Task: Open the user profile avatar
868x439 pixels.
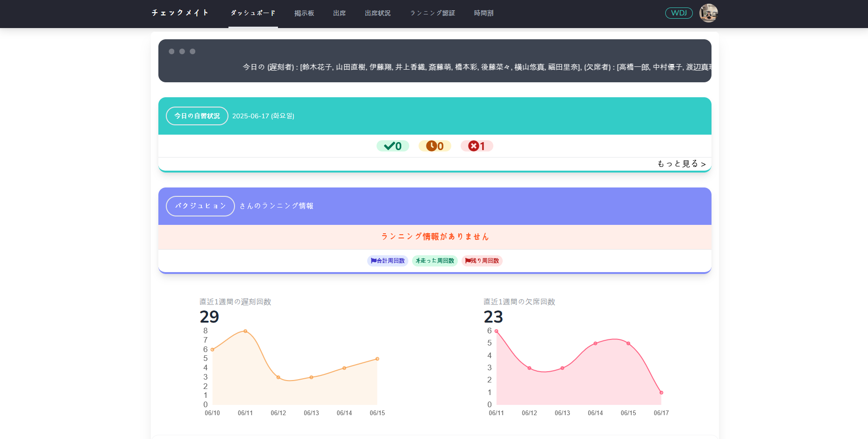Action: point(709,13)
